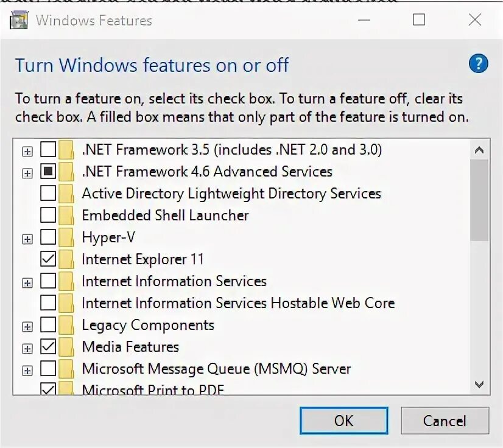Select the Internet Explorer 11 label
The height and width of the screenshot is (448, 503).
(x=142, y=259)
